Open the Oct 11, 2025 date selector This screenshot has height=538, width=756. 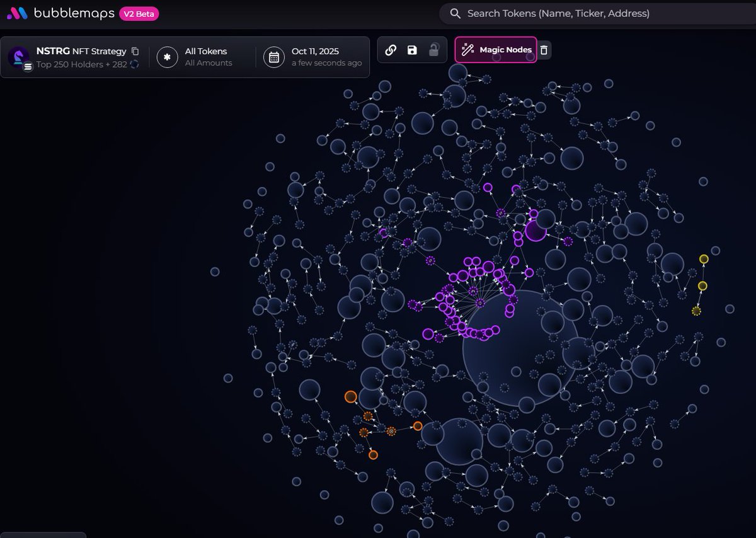coord(326,57)
